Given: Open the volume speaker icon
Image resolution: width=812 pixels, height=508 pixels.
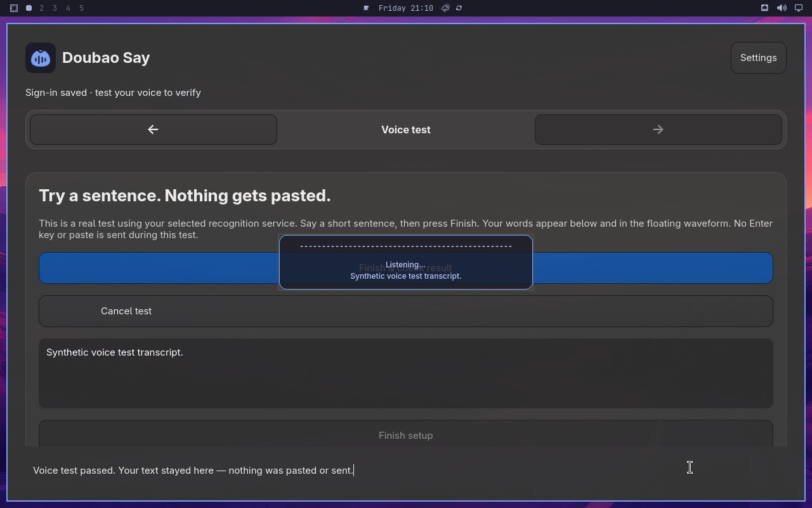Looking at the screenshot, I should click(782, 8).
